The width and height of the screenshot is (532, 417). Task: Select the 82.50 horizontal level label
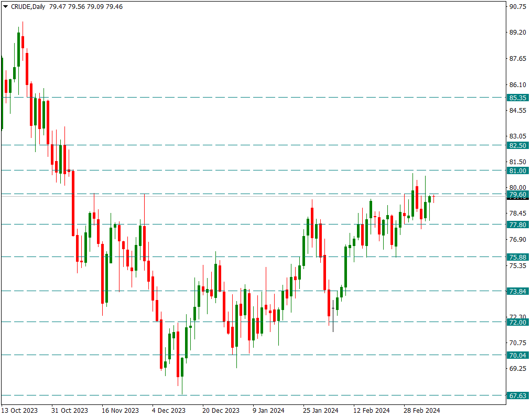point(518,145)
